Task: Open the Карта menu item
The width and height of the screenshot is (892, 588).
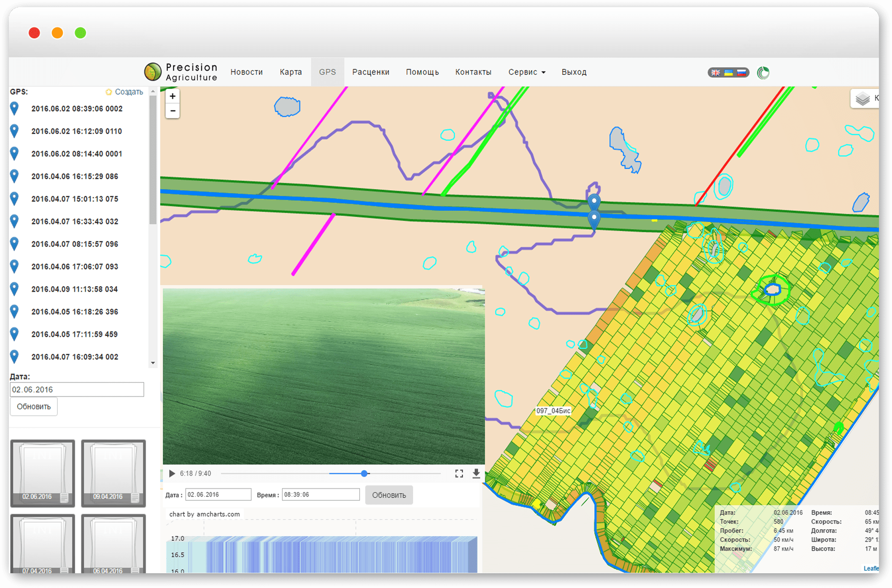Action: coord(291,72)
